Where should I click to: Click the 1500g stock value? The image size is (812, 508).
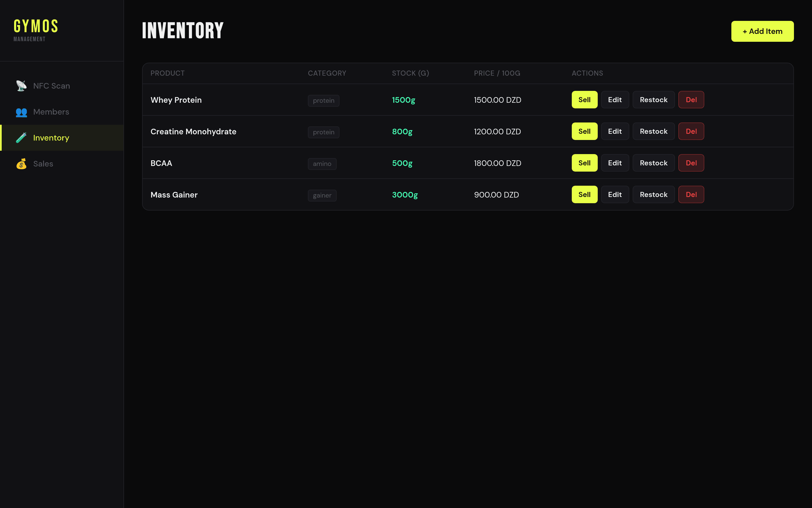point(404,100)
